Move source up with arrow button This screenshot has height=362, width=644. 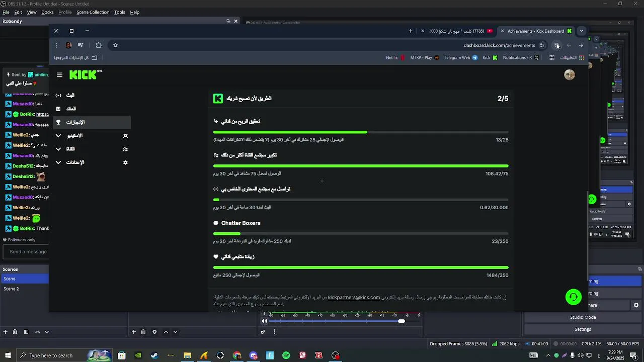pyautogui.click(x=166, y=332)
